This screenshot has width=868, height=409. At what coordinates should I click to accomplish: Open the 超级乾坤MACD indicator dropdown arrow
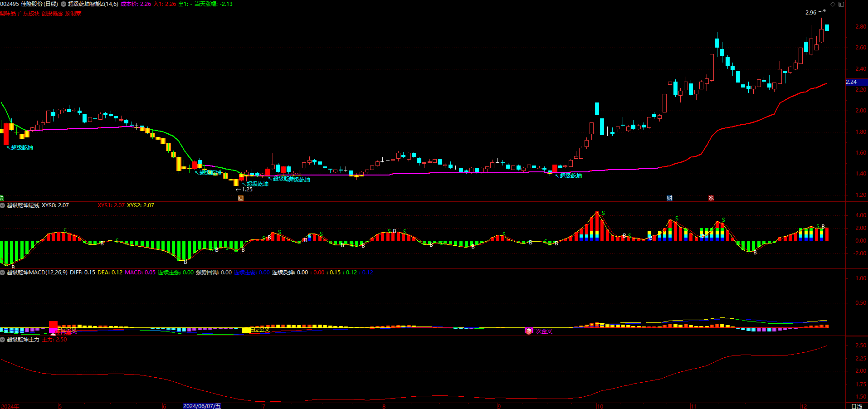[x=3, y=273]
